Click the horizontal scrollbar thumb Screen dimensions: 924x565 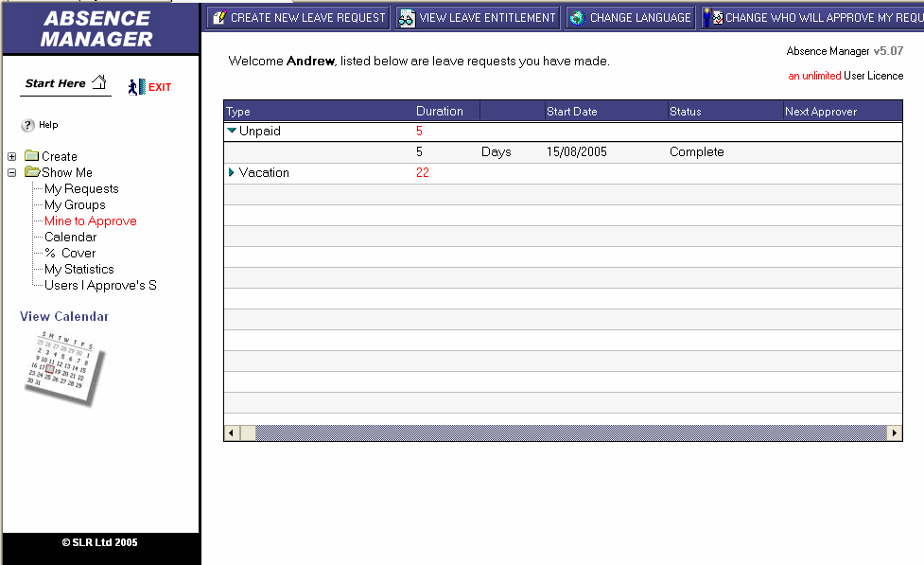tap(248, 433)
